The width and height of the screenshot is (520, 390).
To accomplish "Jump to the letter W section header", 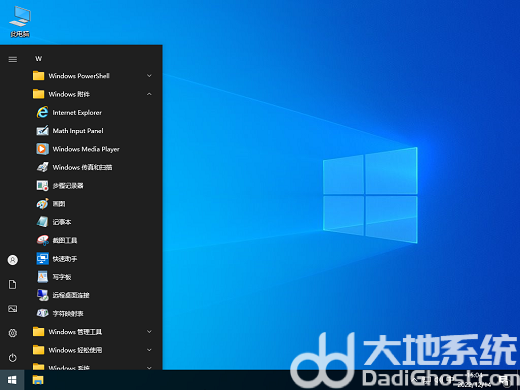I will (39, 59).
